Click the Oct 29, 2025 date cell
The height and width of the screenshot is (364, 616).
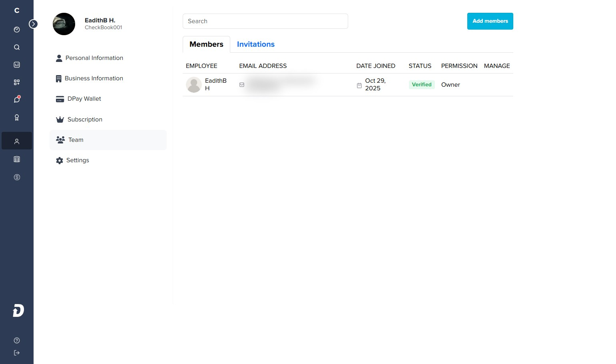click(x=375, y=84)
